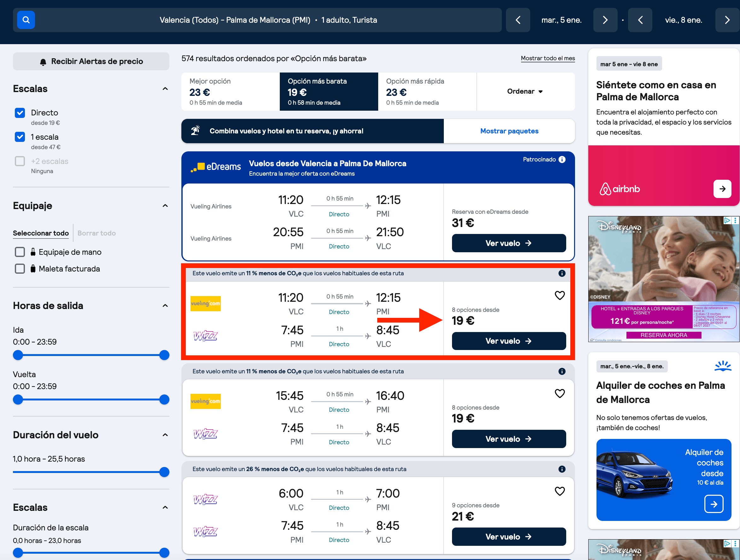
Task: Click departure date mar., 5 ene.
Action: click(561, 20)
